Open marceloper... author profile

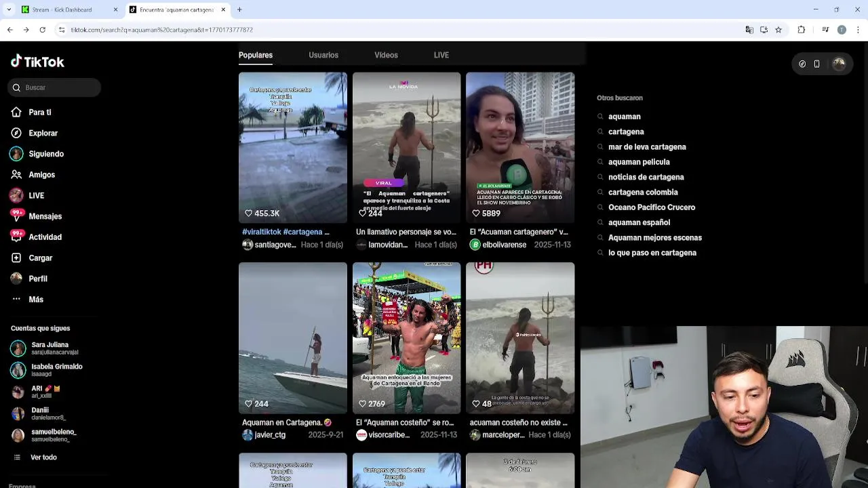[497, 435]
